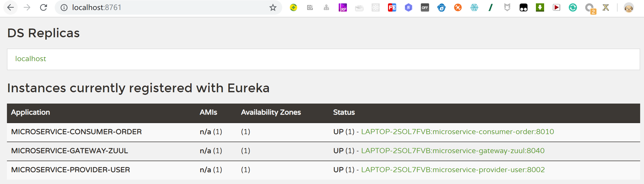Open the Chrome profile avatar
The height and width of the screenshot is (184, 644).
[x=629, y=8]
